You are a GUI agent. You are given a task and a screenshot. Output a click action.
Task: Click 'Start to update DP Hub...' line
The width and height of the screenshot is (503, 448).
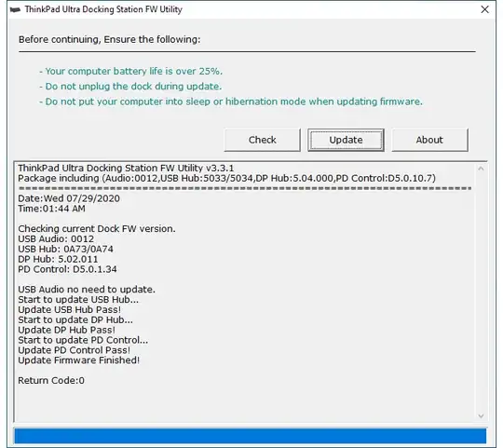point(75,319)
